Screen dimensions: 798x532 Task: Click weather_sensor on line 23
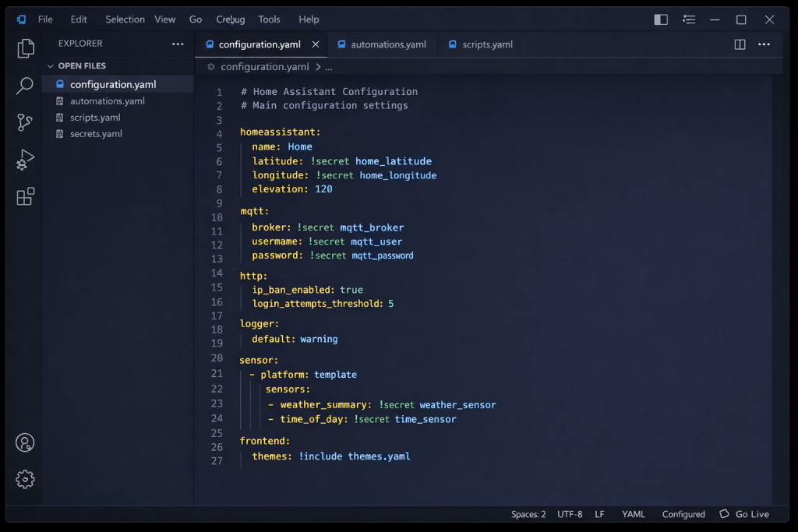click(457, 405)
